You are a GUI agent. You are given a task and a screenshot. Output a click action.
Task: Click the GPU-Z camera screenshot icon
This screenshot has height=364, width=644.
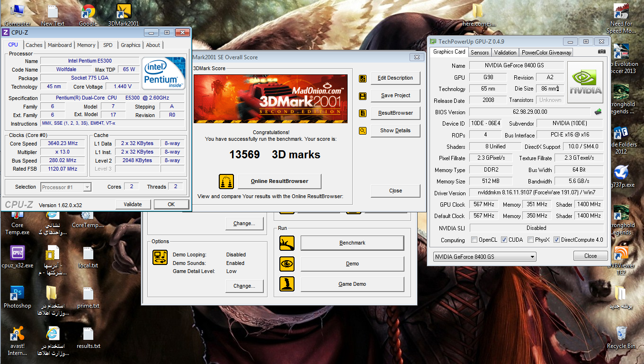(x=601, y=52)
